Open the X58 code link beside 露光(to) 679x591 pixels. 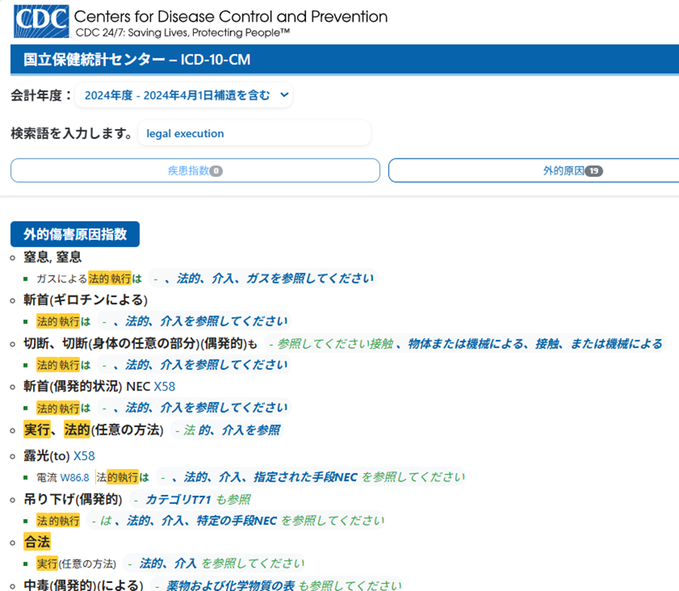[84, 456]
